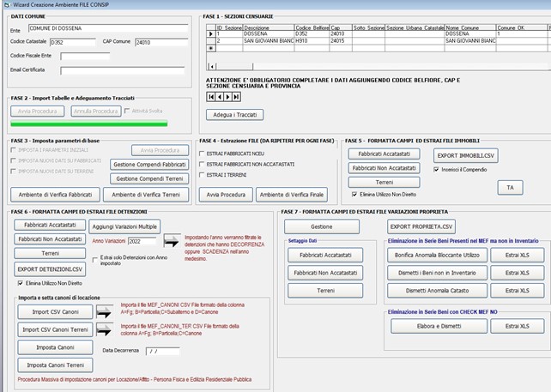
Task: Click Adegua i Tracciati button
Action: tap(235, 115)
